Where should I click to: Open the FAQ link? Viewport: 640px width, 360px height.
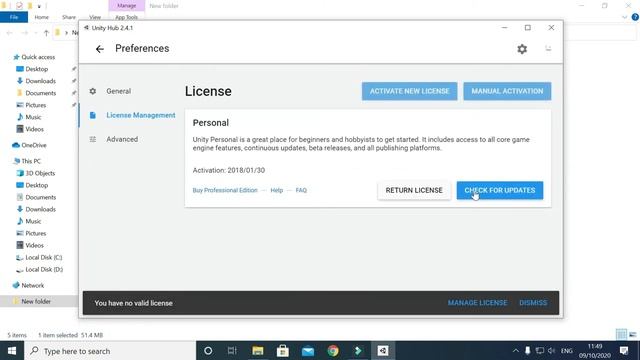point(301,190)
